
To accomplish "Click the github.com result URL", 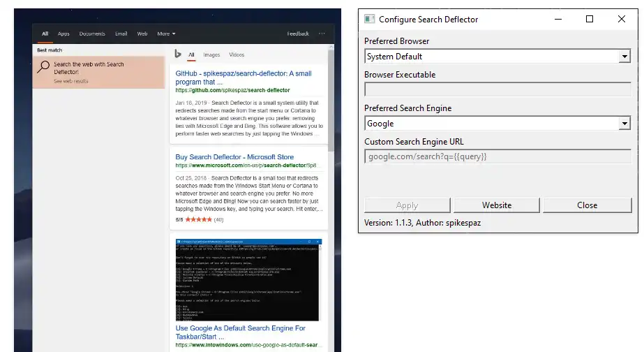I will (232, 90).
